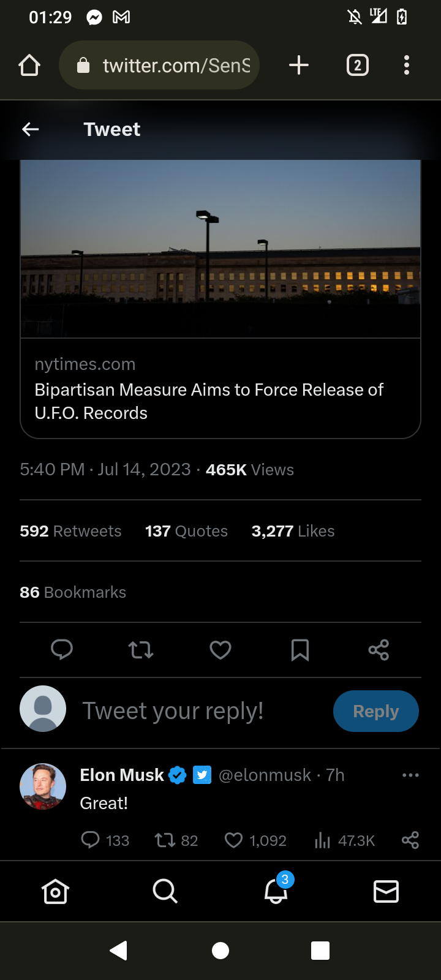Like Elon Musk's reply with 1,092 likes

click(x=234, y=840)
